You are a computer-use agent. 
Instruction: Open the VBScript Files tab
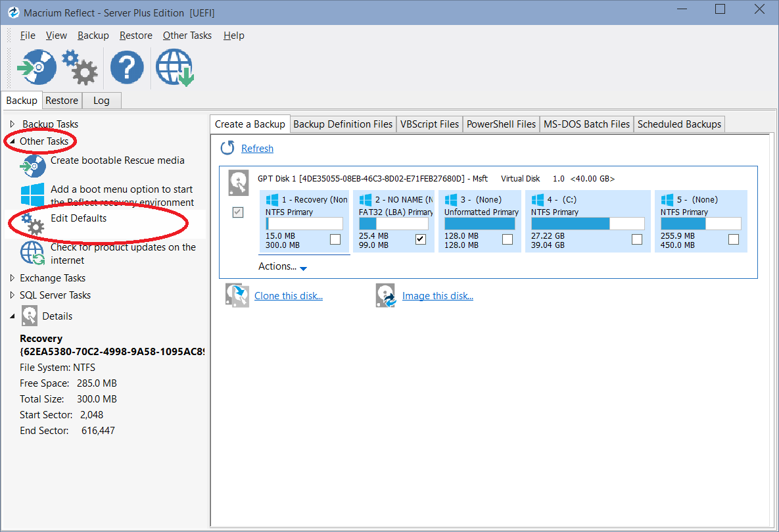point(430,124)
